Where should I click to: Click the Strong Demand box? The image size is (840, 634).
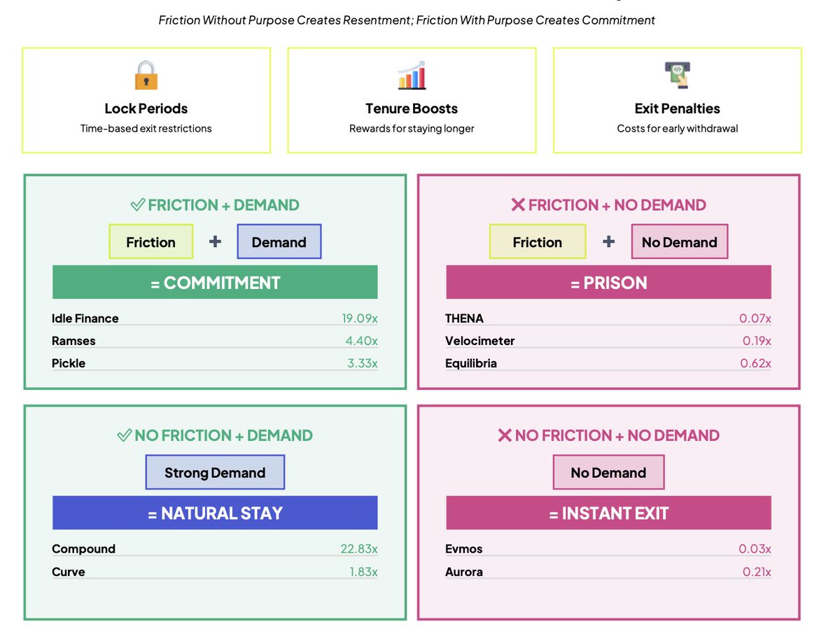(x=215, y=472)
